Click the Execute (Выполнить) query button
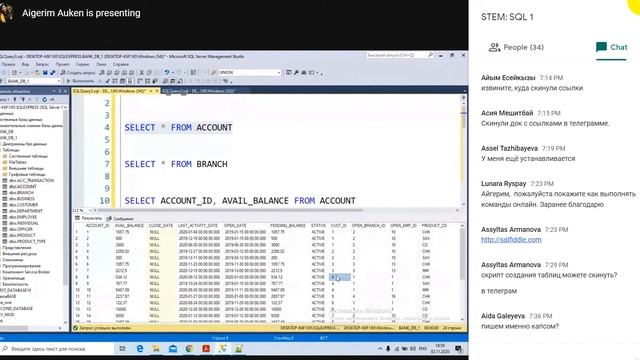The width and height of the screenshot is (640, 360). tap(80, 81)
